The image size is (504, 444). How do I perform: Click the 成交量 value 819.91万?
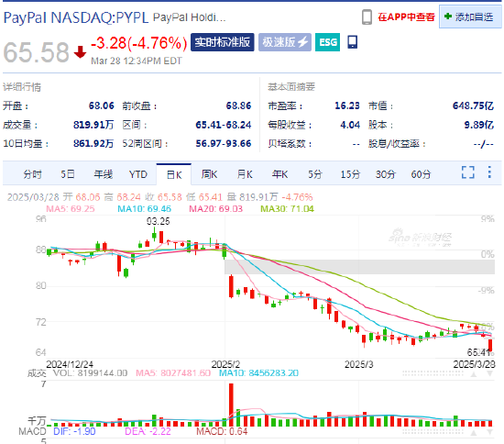[93, 125]
